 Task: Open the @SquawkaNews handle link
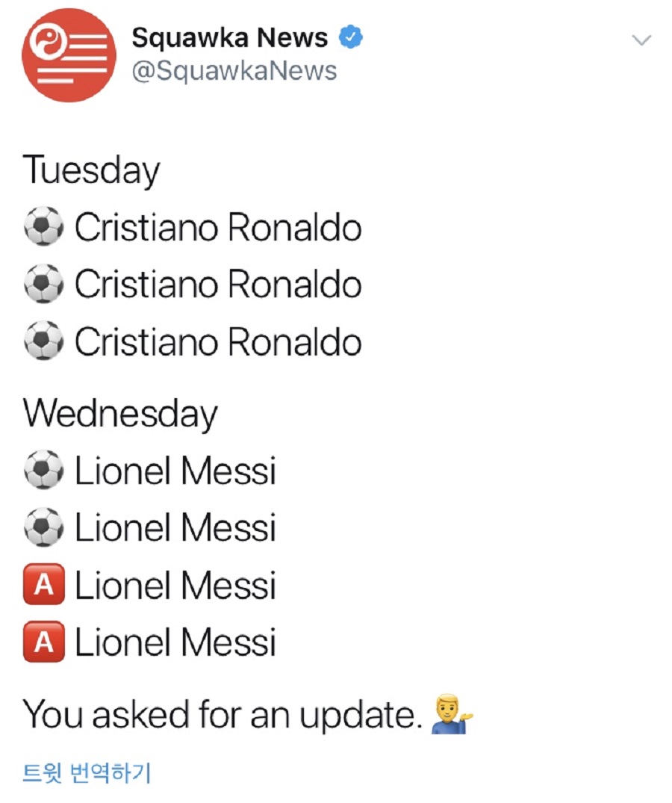click(234, 71)
